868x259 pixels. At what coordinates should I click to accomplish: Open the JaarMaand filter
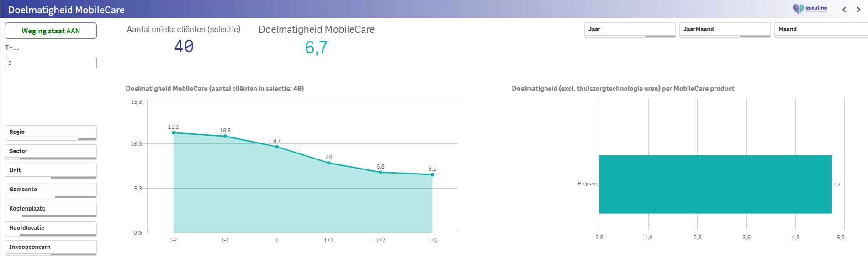tap(724, 29)
